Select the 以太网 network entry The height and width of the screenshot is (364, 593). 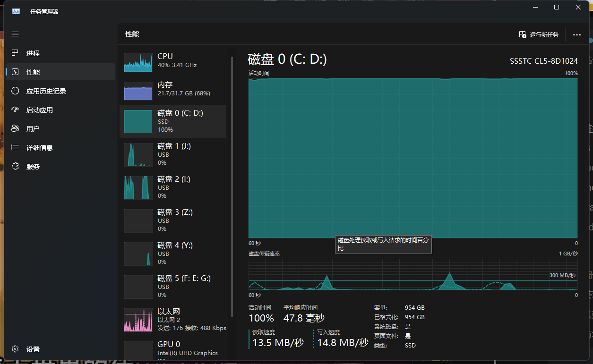pos(173,320)
